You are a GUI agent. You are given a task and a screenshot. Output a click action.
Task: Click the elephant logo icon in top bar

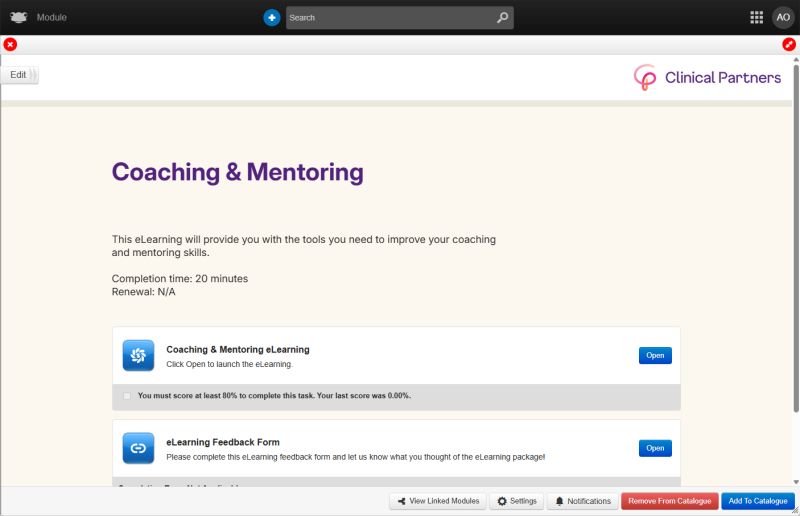[19, 17]
